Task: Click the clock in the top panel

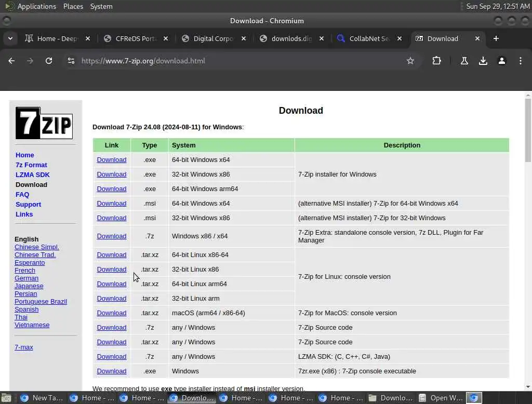Action: (x=498, y=6)
